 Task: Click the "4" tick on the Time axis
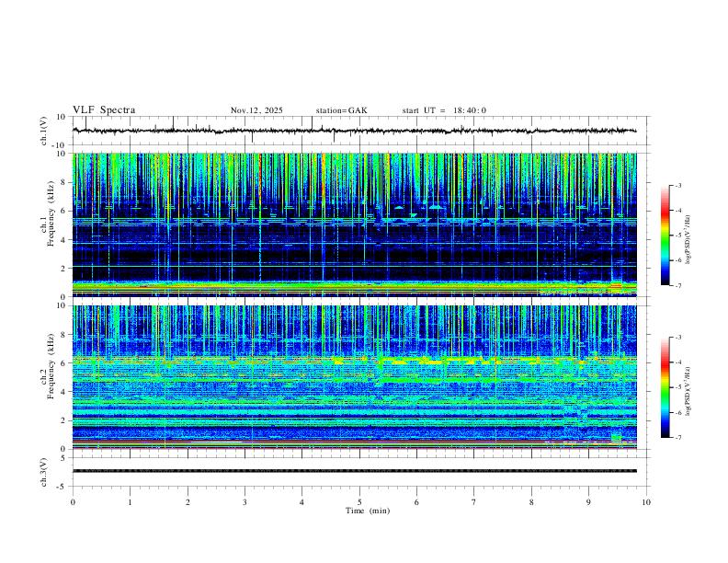(301, 502)
